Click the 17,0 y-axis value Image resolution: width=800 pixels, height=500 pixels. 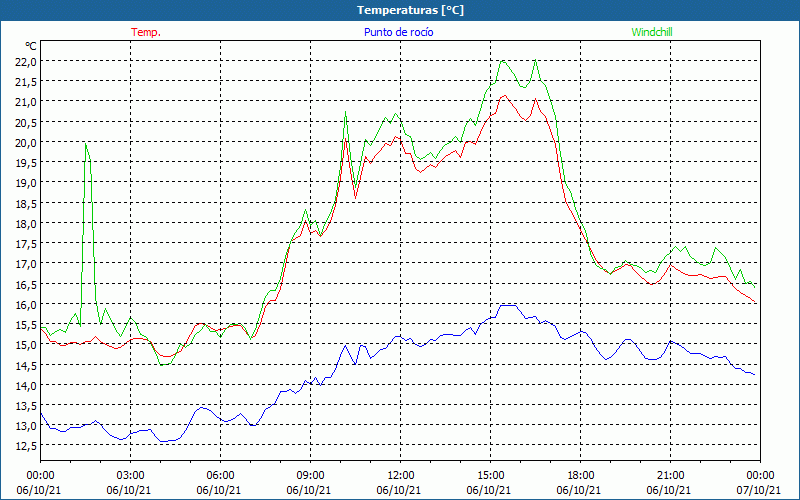[26, 264]
